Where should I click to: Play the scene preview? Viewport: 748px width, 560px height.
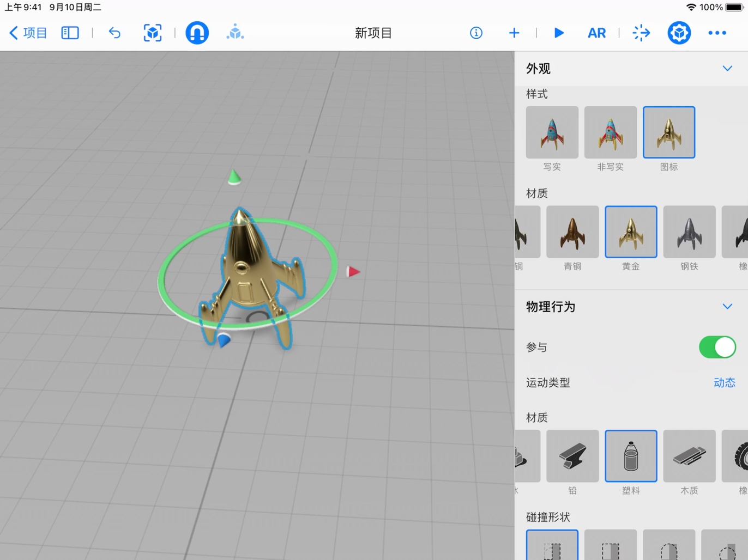(x=559, y=33)
